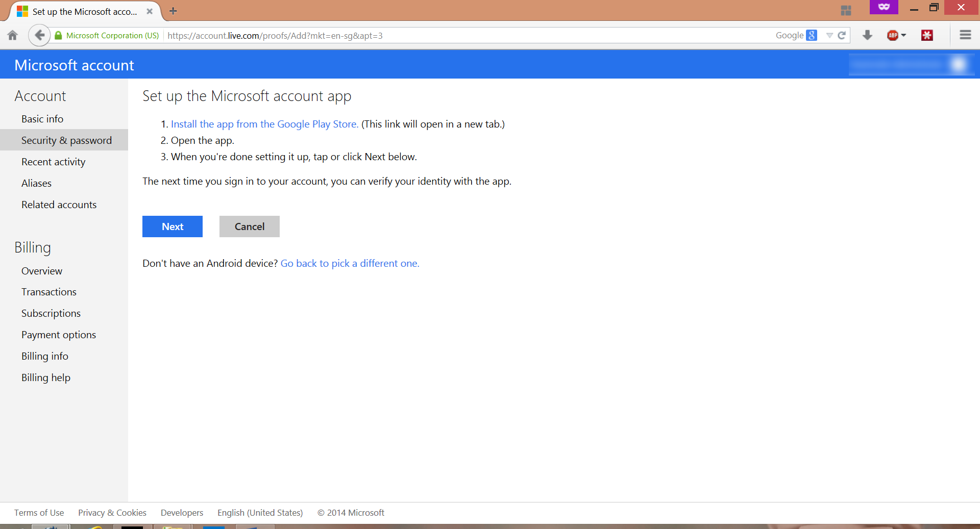
Task: Open the Downloads arrow icon
Action: (x=867, y=35)
